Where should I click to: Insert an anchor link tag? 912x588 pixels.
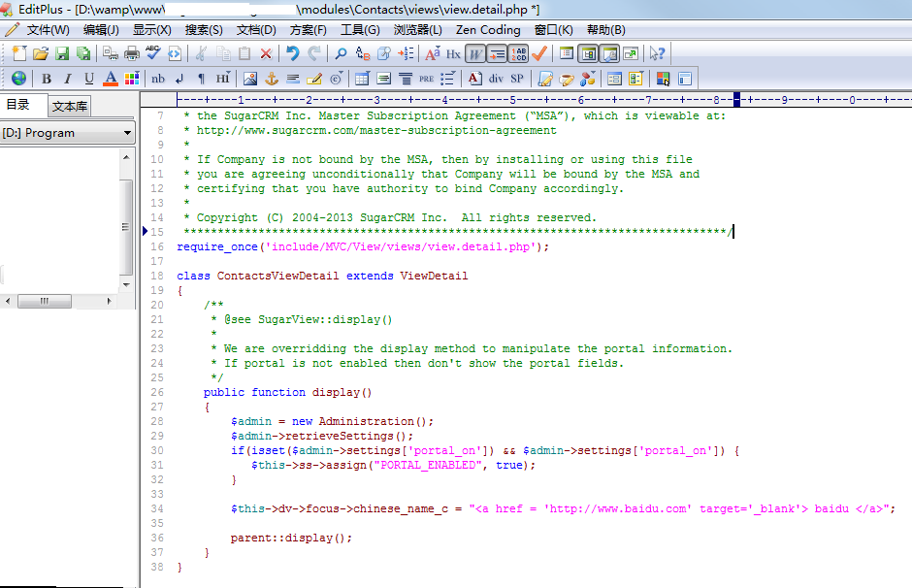(x=272, y=79)
